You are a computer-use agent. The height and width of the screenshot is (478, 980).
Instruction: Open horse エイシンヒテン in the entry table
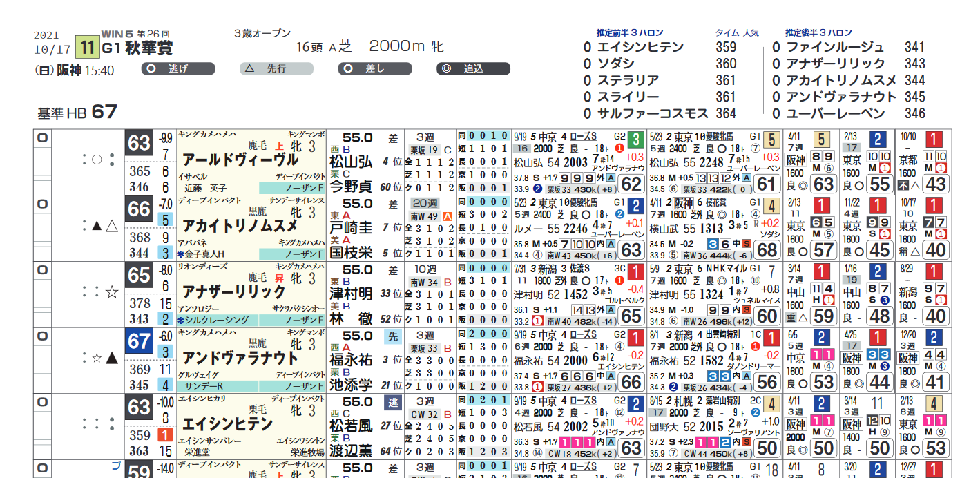227,423
